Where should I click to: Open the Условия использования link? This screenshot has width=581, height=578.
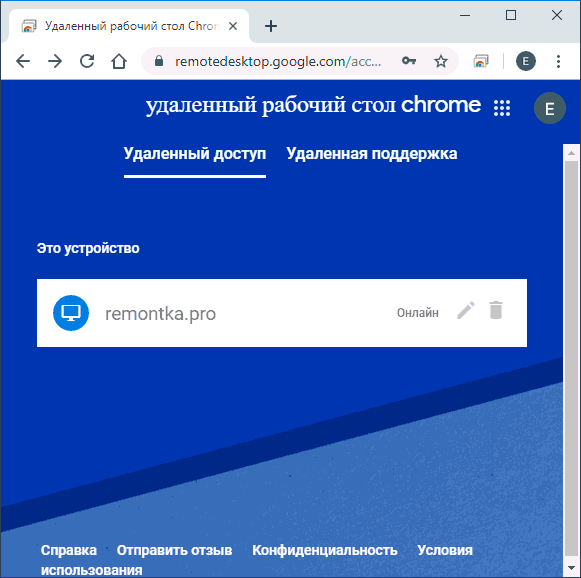(x=256, y=560)
